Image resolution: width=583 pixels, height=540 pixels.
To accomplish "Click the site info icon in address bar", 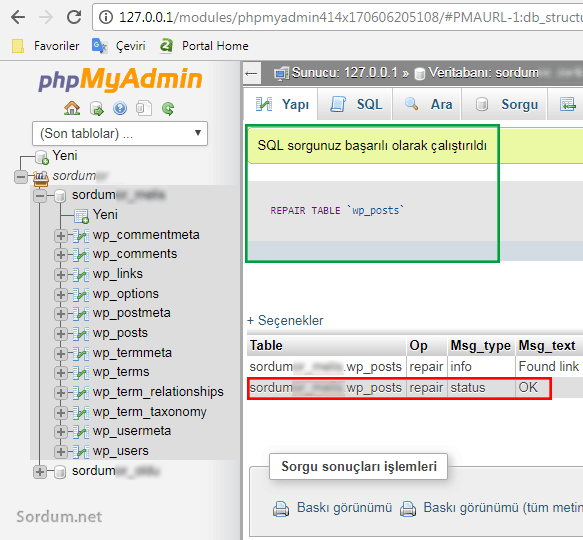I will coord(106,17).
